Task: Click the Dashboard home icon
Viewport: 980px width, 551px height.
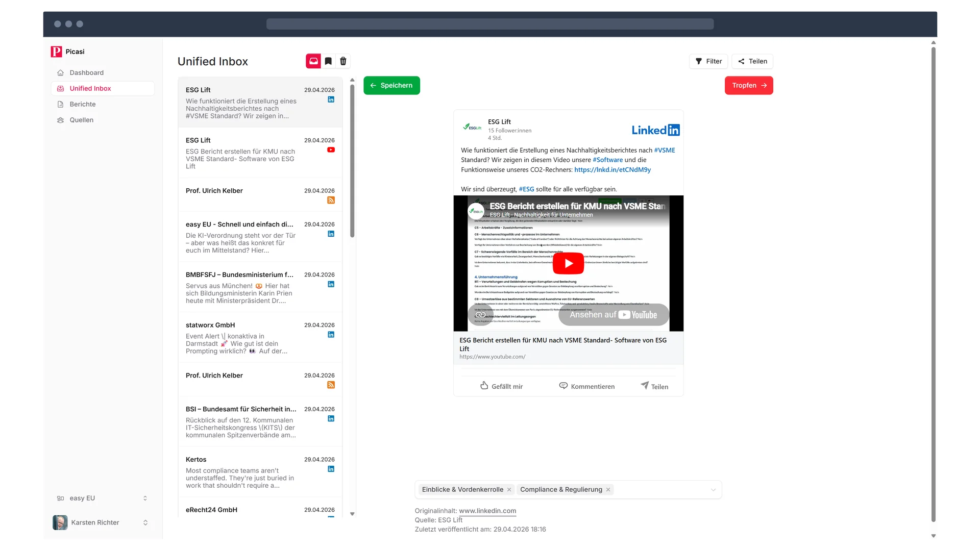Action: [x=60, y=72]
